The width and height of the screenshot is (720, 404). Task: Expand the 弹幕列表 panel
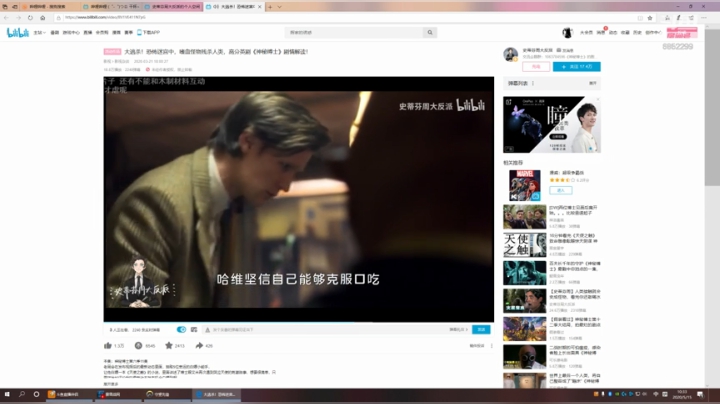coord(592,83)
